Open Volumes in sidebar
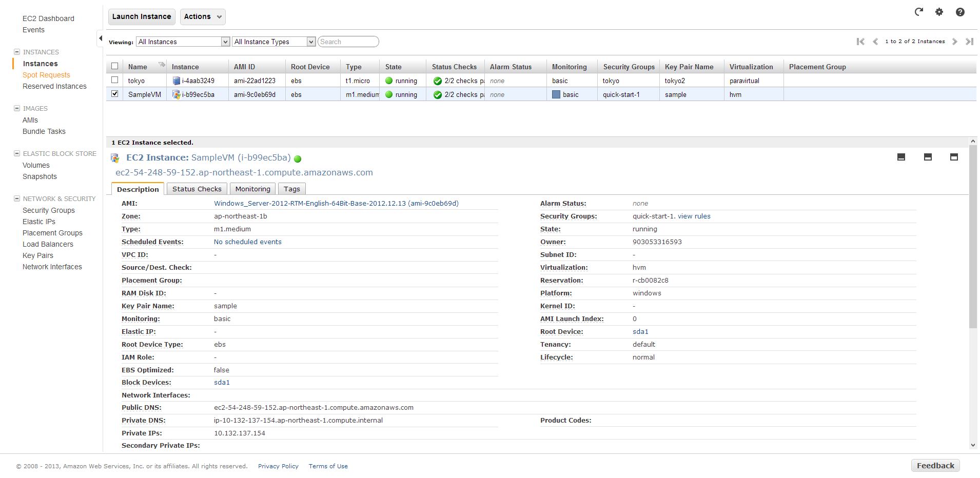The image size is (980, 478). (x=36, y=165)
